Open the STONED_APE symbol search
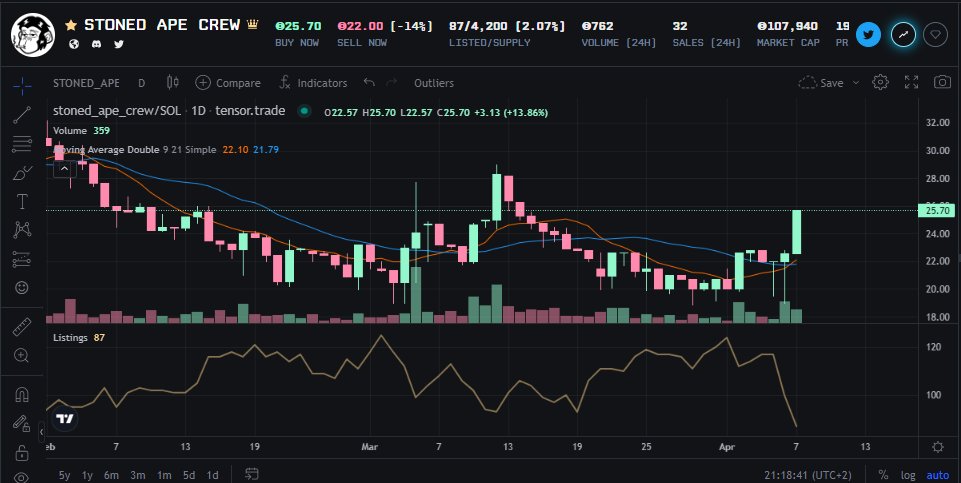This screenshot has width=961, height=483. (x=86, y=83)
